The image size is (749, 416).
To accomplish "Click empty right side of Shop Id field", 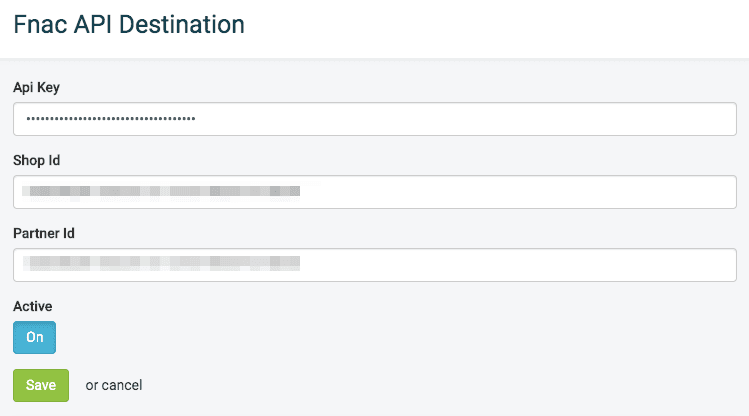I will coord(600,192).
